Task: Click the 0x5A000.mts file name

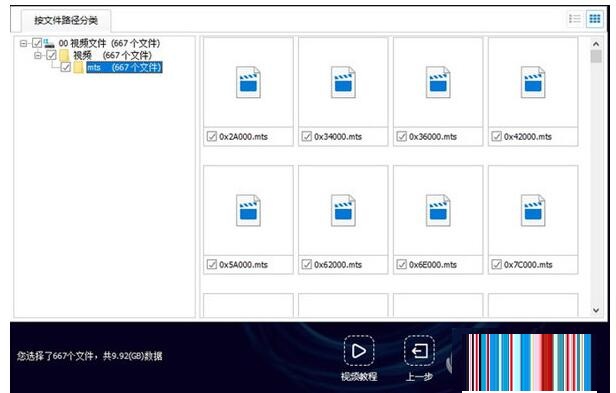Action: pos(243,265)
